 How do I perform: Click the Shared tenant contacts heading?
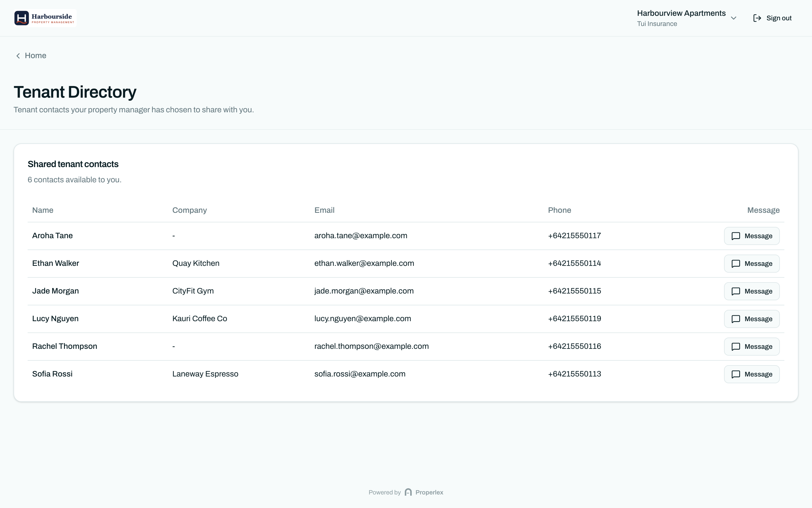(73, 164)
